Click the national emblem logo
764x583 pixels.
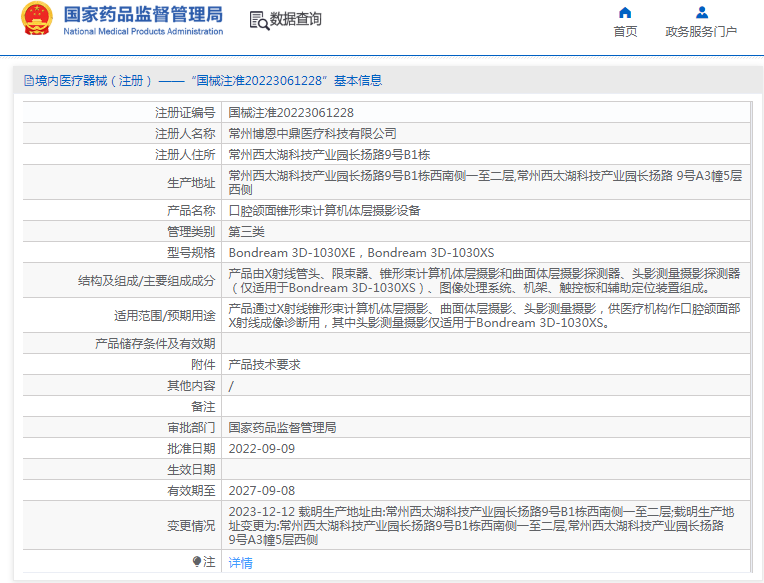tap(37, 19)
